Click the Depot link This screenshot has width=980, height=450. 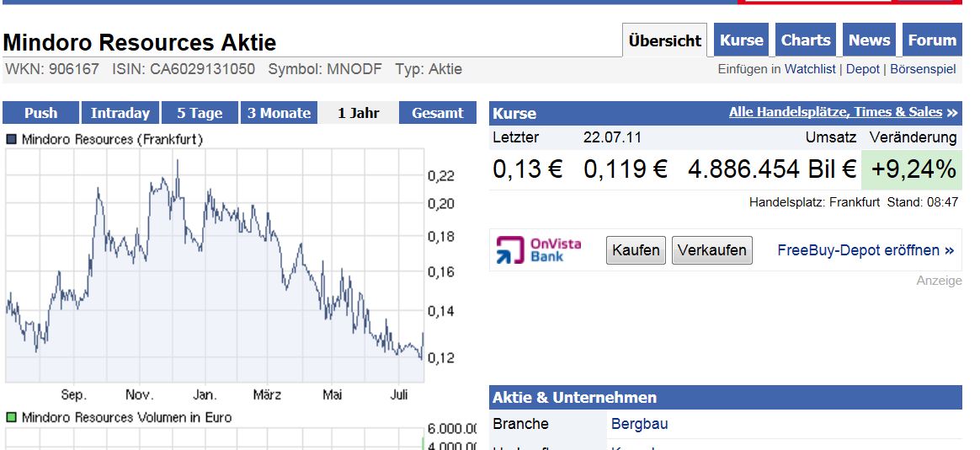(863, 69)
